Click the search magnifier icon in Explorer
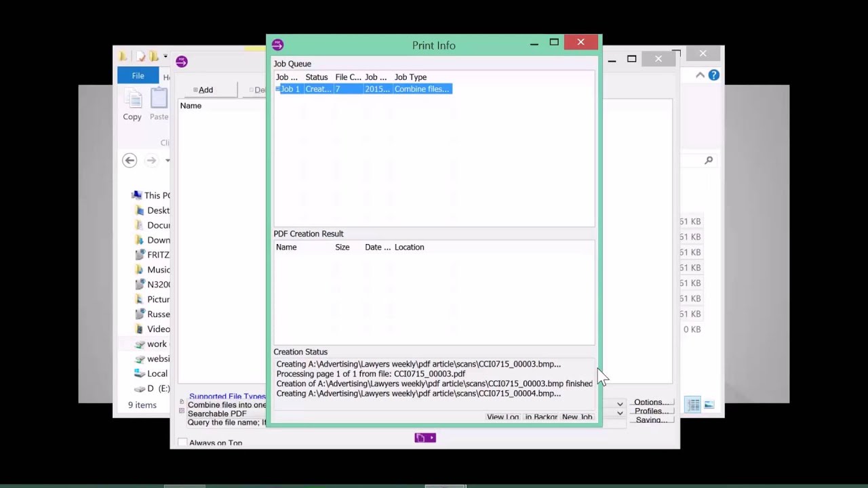The image size is (868, 488). [x=709, y=160]
